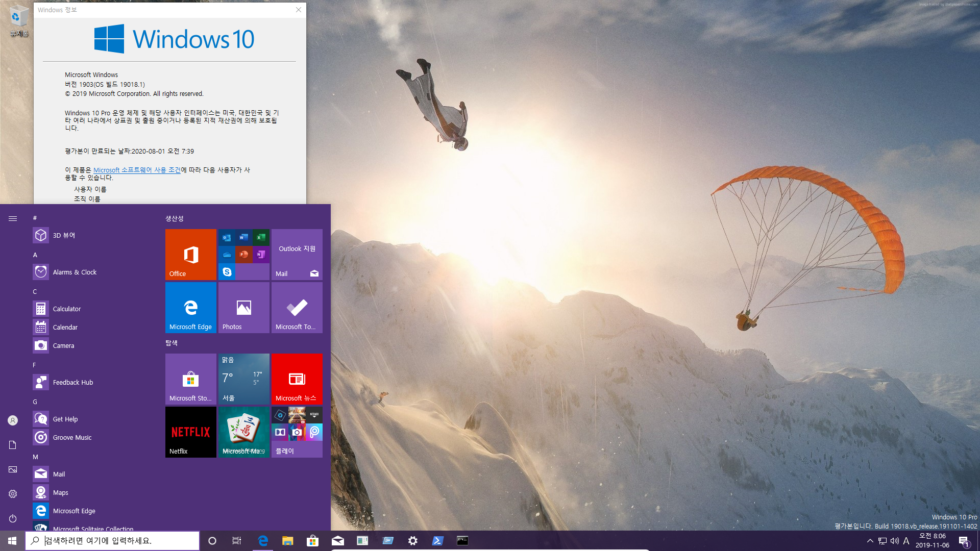The height and width of the screenshot is (551, 980).
Task: Open File Explorer from the taskbar
Action: (x=288, y=541)
